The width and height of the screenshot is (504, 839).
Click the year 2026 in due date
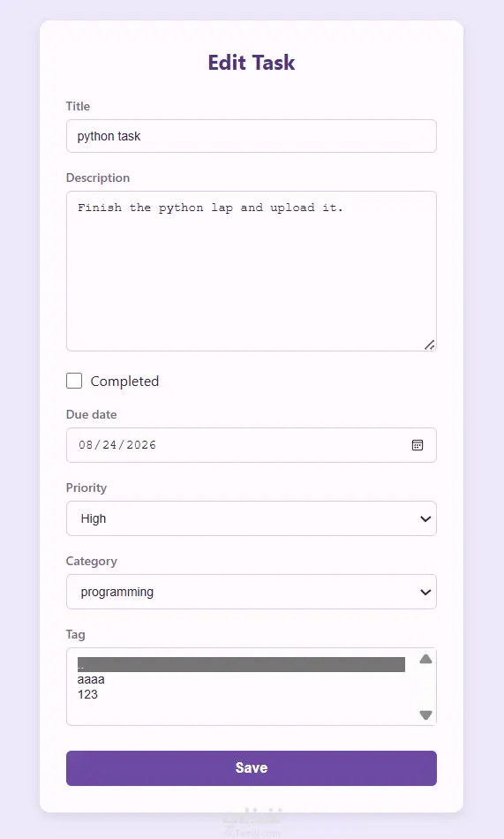[141, 444]
